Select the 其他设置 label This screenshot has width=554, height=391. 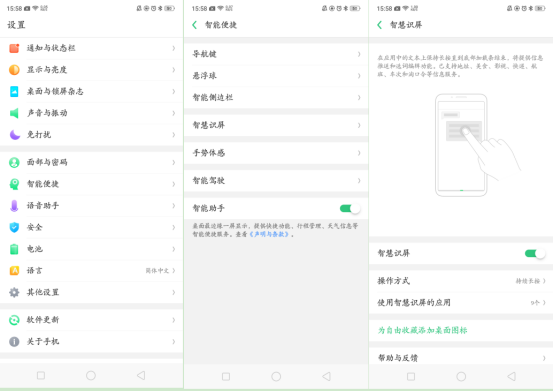click(43, 292)
